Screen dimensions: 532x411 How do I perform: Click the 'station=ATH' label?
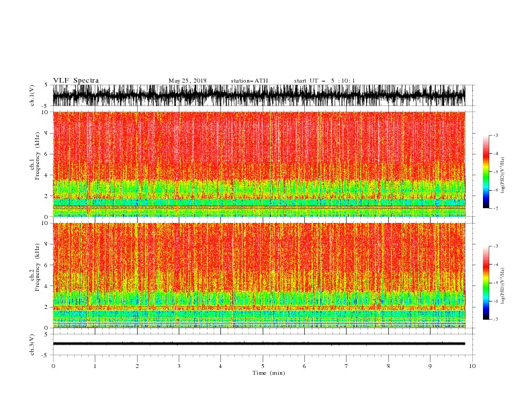(x=249, y=81)
